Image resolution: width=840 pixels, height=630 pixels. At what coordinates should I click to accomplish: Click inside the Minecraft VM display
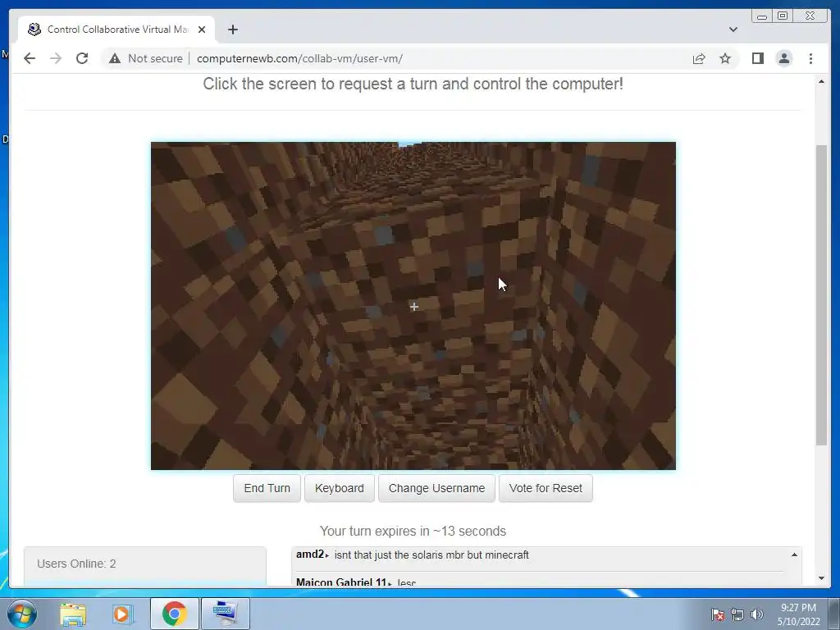click(413, 306)
